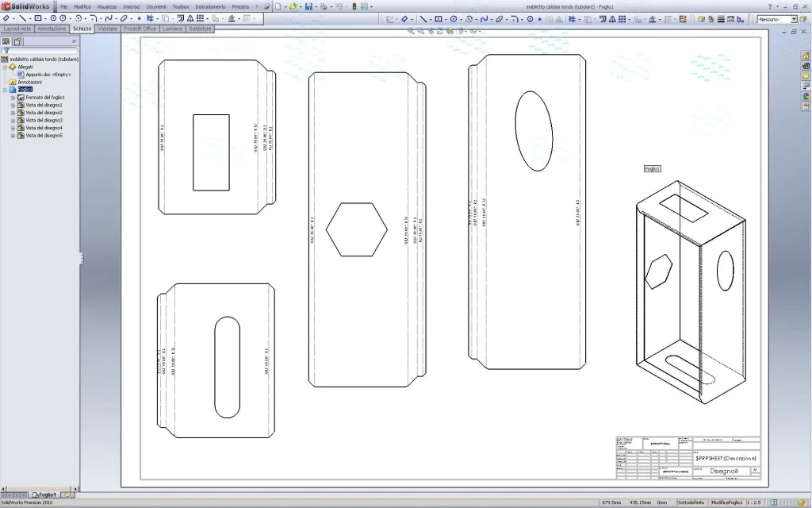Select the Foglio1 sheet tab at the bottom

pyautogui.click(x=44, y=495)
